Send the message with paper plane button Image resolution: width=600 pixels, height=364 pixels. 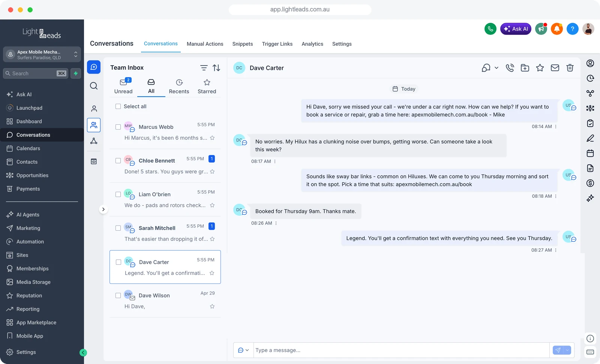point(558,350)
